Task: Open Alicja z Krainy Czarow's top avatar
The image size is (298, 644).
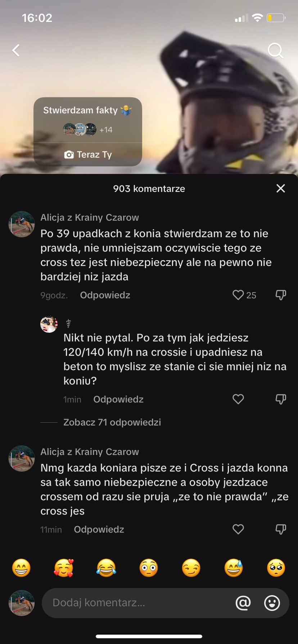Action: click(22, 224)
